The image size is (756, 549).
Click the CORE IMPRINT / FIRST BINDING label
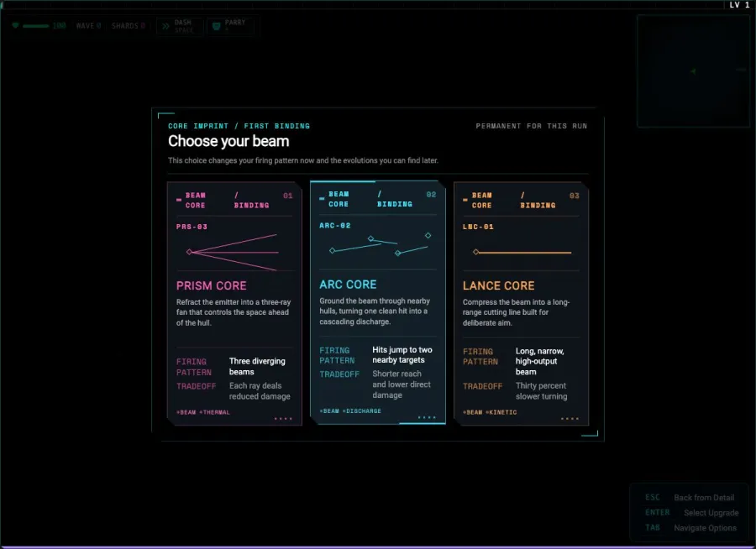coord(239,126)
